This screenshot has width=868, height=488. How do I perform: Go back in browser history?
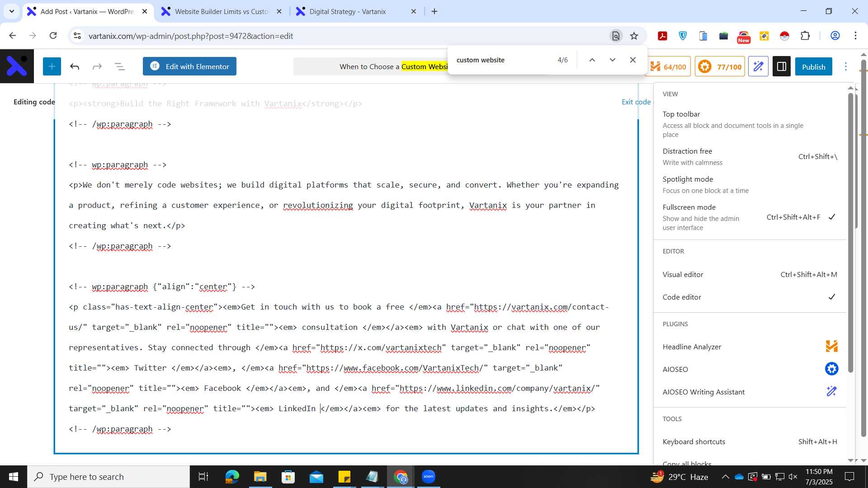click(12, 36)
